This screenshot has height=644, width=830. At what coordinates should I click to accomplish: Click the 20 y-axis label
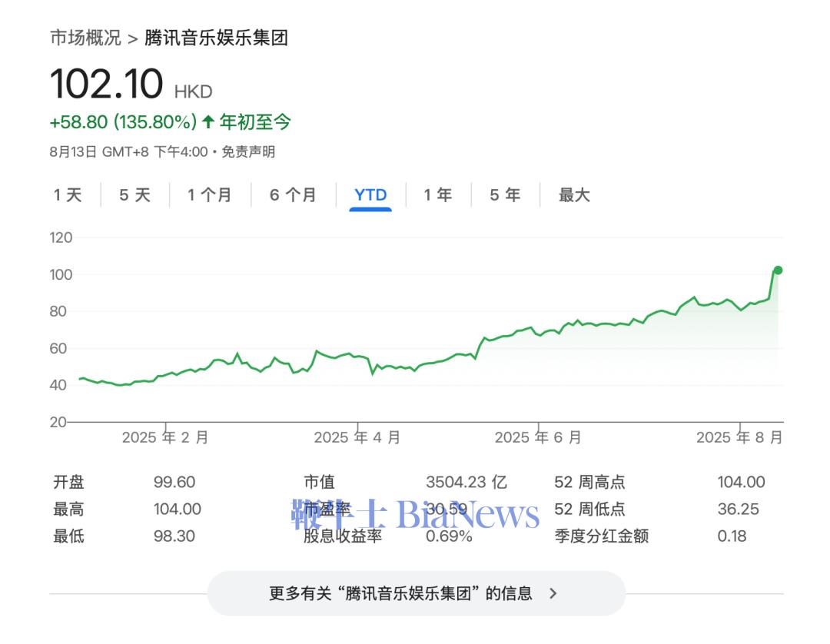click(x=58, y=422)
